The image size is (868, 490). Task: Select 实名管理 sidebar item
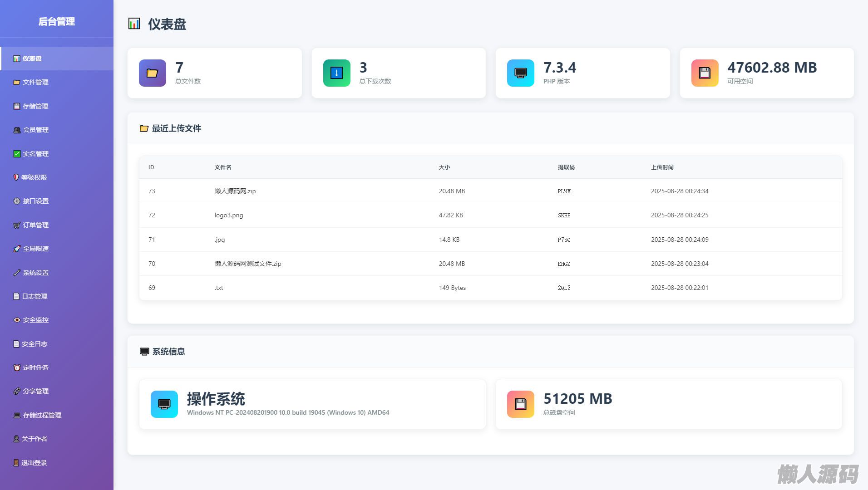pyautogui.click(x=35, y=154)
